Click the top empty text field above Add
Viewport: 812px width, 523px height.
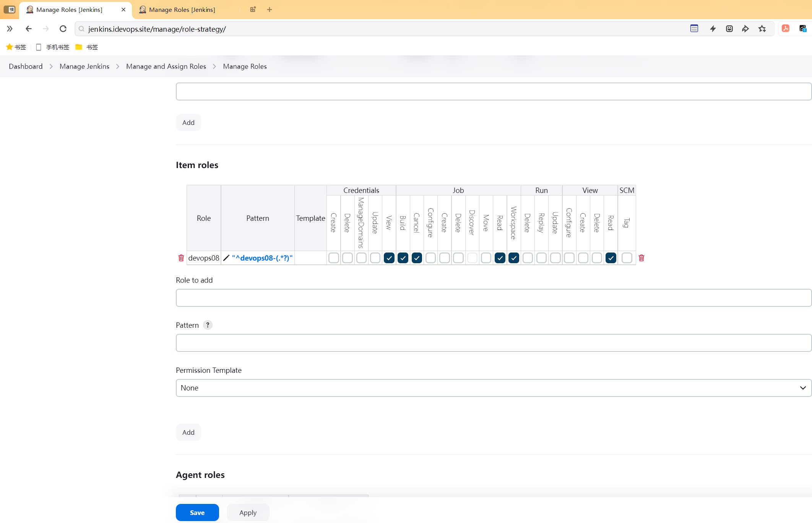point(494,91)
